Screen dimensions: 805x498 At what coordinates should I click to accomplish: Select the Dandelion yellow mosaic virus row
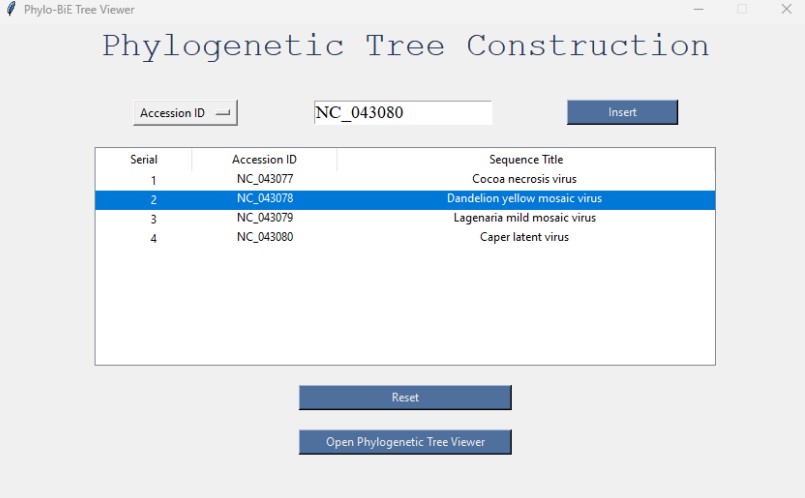[x=405, y=200]
